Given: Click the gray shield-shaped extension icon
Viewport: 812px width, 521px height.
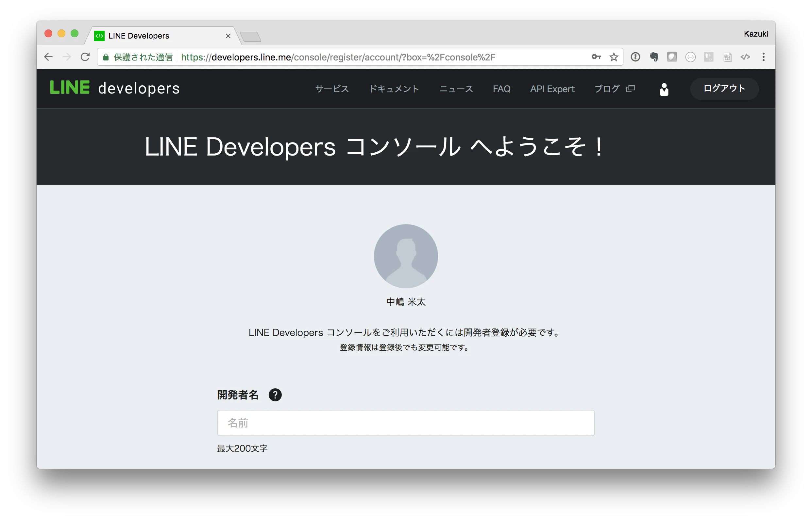Looking at the screenshot, I should coord(672,57).
